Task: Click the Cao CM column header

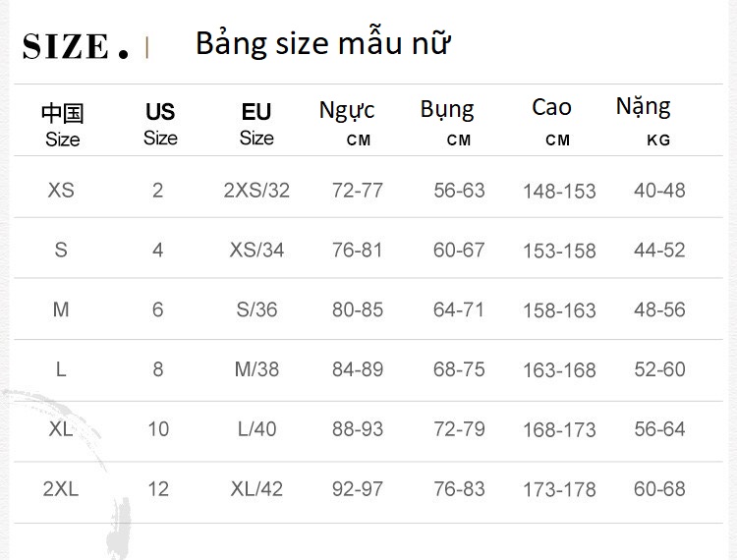Action: [x=552, y=121]
